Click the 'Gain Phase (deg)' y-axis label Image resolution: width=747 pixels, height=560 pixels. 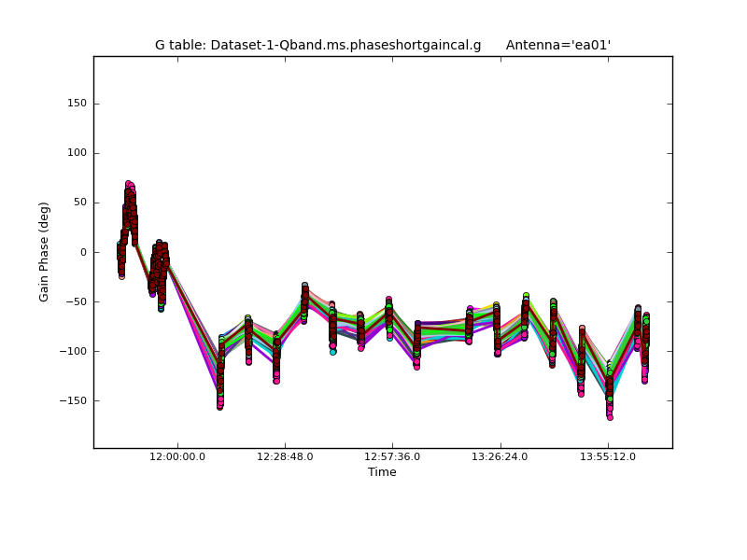click(44, 252)
